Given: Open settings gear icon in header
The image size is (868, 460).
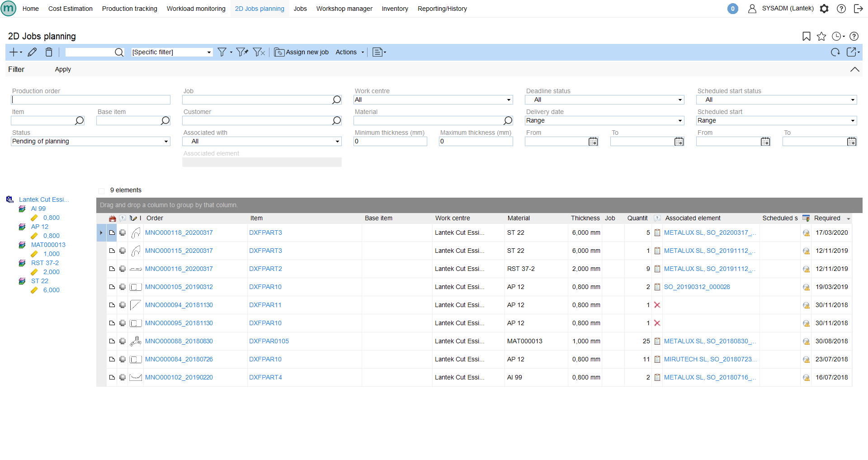Looking at the screenshot, I should (824, 9).
